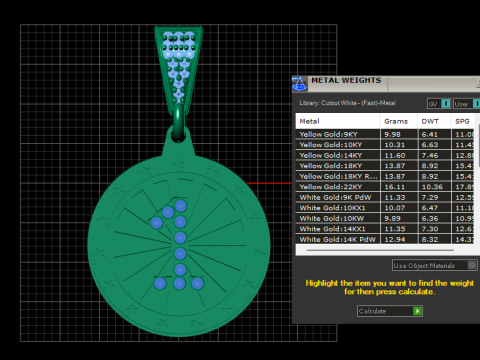Select the White Gold:9K PdW row

point(385,197)
